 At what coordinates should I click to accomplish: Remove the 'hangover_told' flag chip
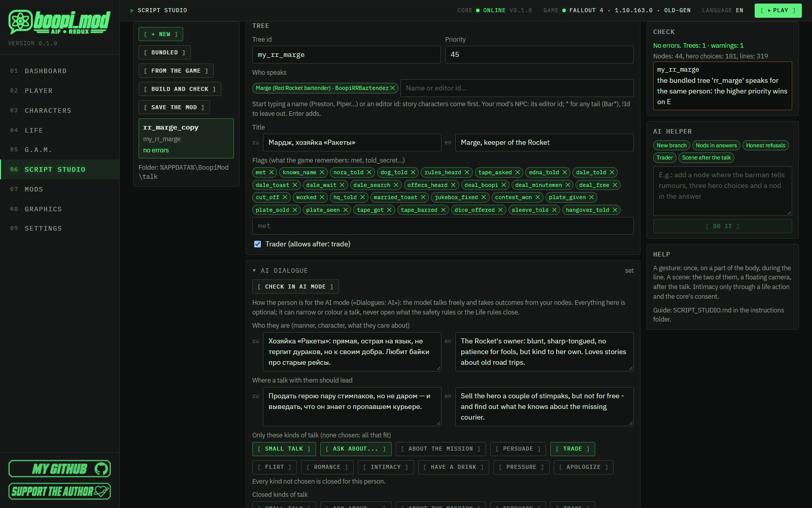click(615, 210)
